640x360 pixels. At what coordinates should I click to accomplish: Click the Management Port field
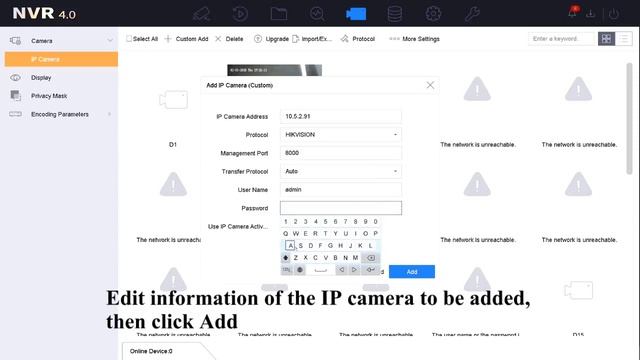[341, 153]
